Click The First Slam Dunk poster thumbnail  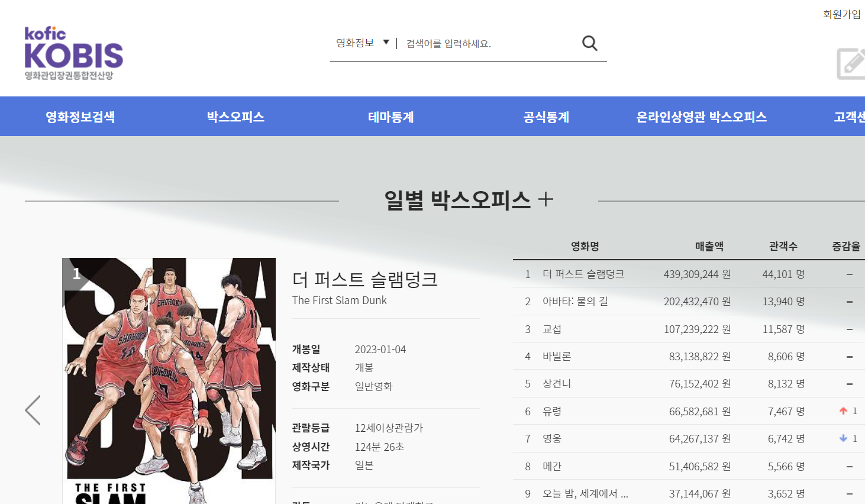pyautogui.click(x=169, y=381)
